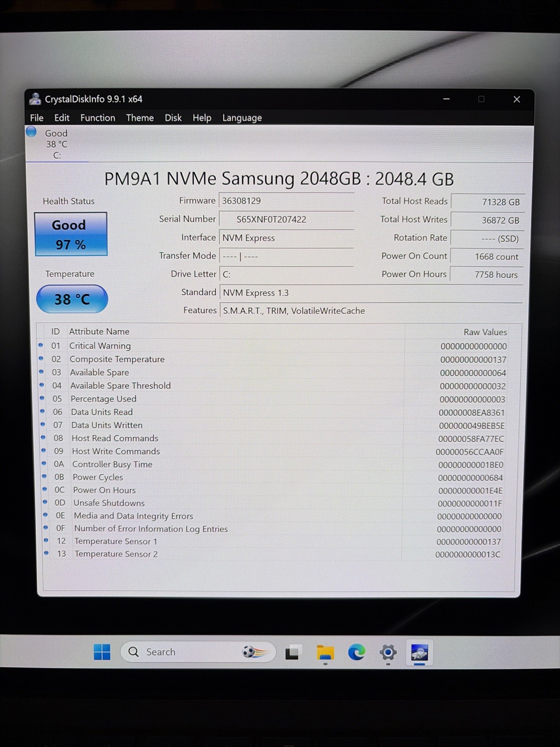Click the Standard field NVM Express 1.3
The width and height of the screenshot is (560, 747).
pyautogui.click(x=371, y=293)
